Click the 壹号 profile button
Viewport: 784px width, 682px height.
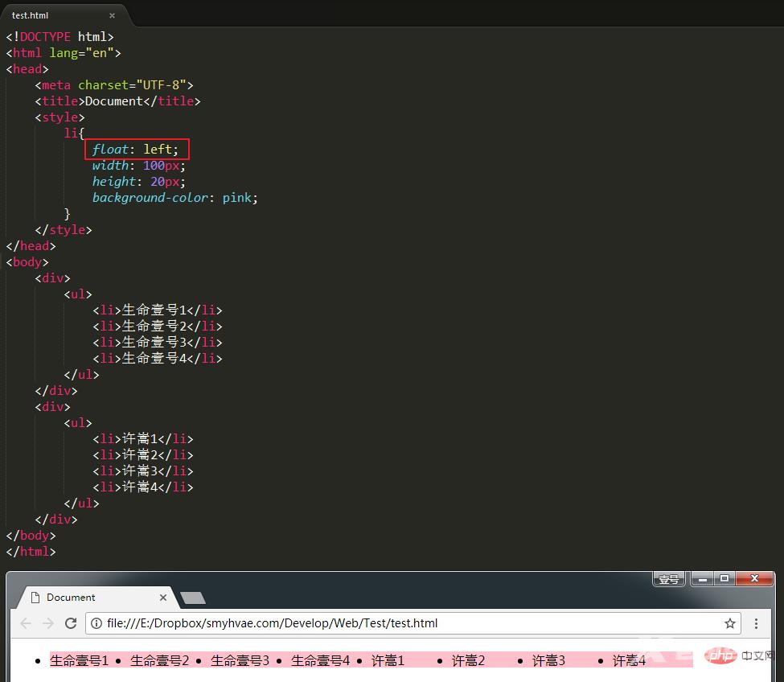(668, 579)
